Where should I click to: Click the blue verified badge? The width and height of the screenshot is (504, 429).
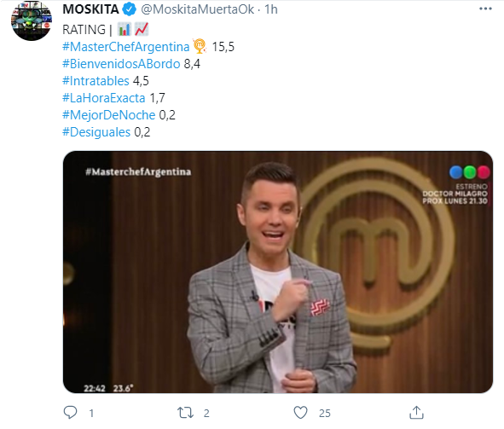point(130,9)
